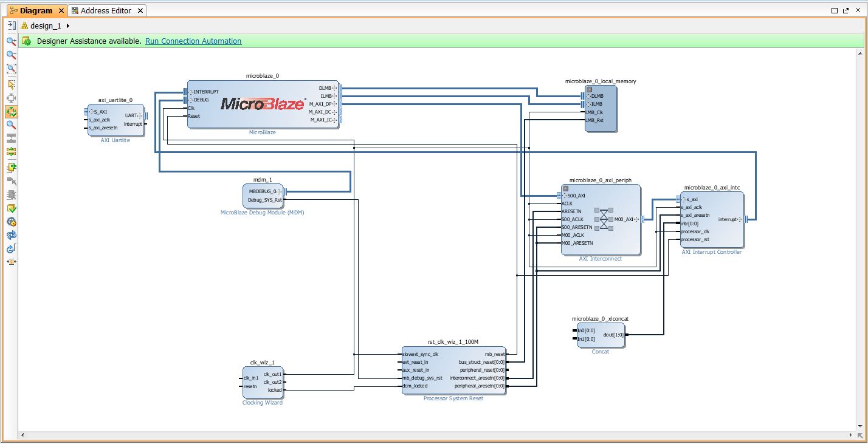Expand the S_AXI port on axi_uartlite_0
The width and height of the screenshot is (868, 444).
(91, 112)
